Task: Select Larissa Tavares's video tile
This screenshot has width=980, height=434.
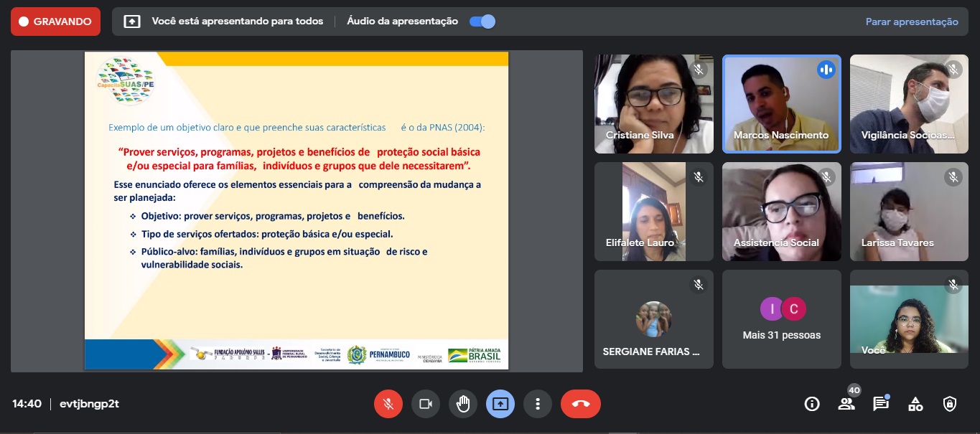Action: click(909, 212)
